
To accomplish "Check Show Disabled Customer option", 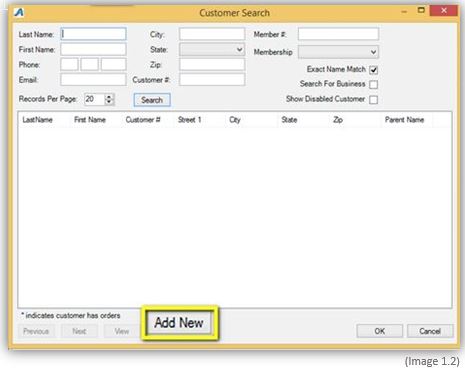I will 374,100.
